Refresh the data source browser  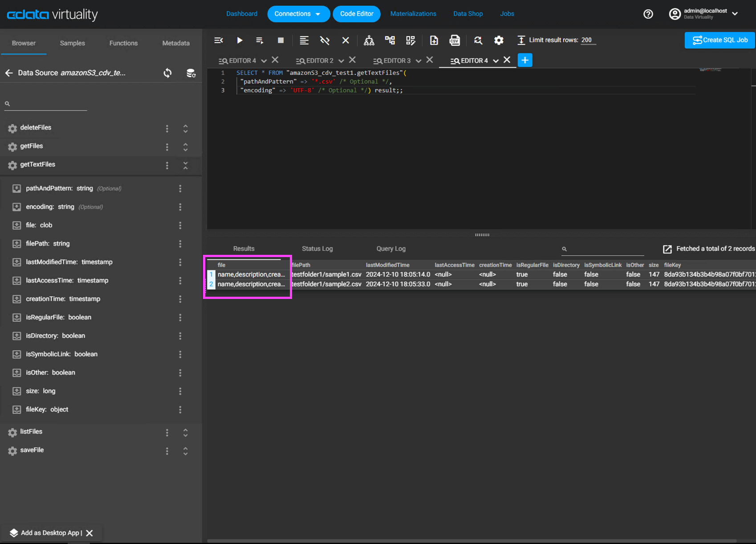pos(167,73)
